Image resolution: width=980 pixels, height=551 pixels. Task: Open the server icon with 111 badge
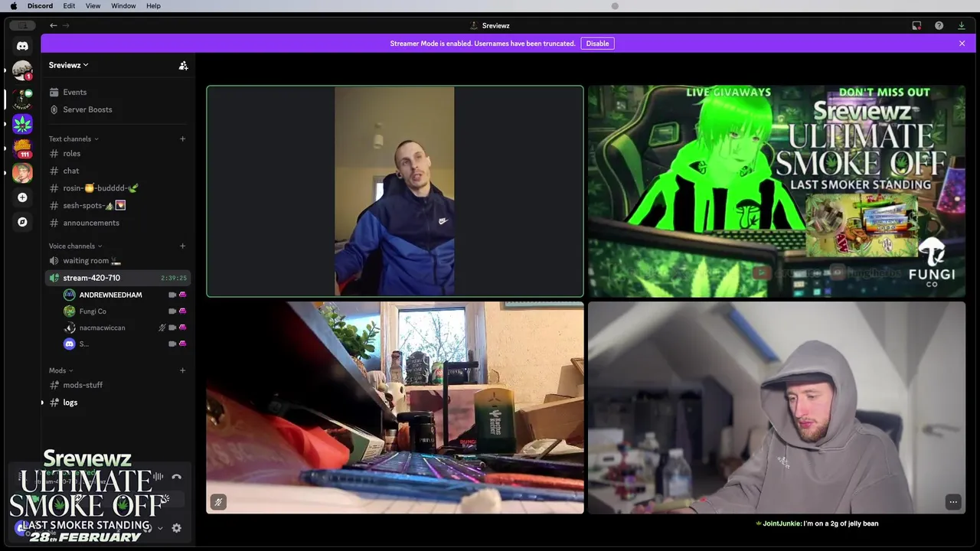(22, 148)
